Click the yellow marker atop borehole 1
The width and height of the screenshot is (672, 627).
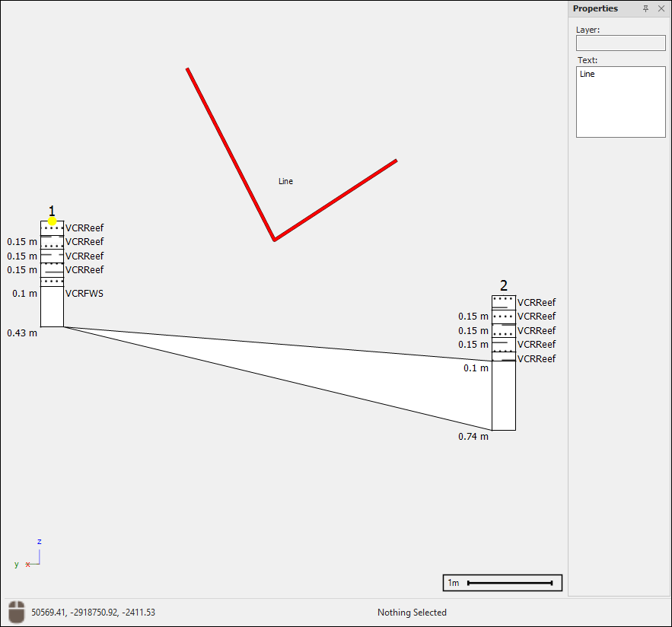(52, 221)
